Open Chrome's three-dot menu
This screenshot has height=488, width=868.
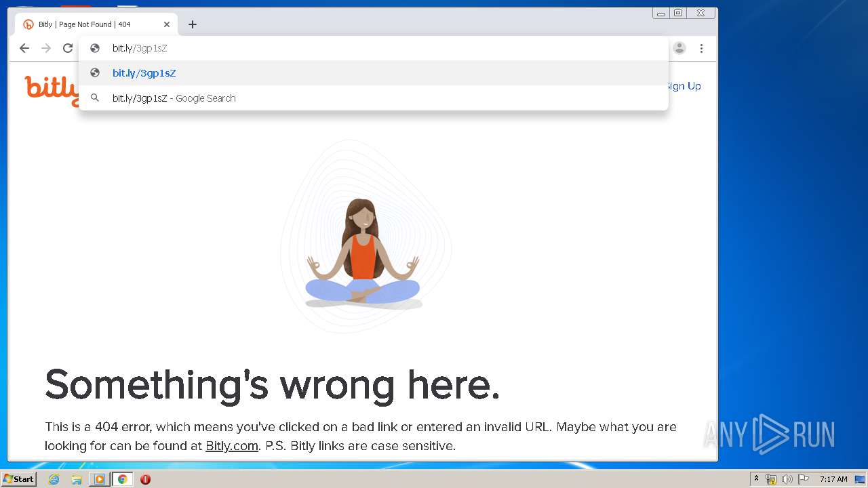[701, 48]
